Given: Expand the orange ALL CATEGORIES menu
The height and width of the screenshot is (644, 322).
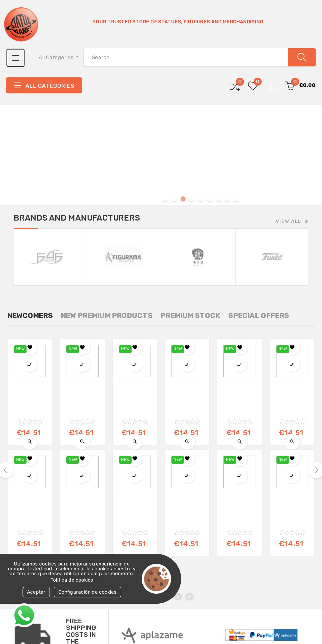Looking at the screenshot, I should pyautogui.click(x=44, y=86).
